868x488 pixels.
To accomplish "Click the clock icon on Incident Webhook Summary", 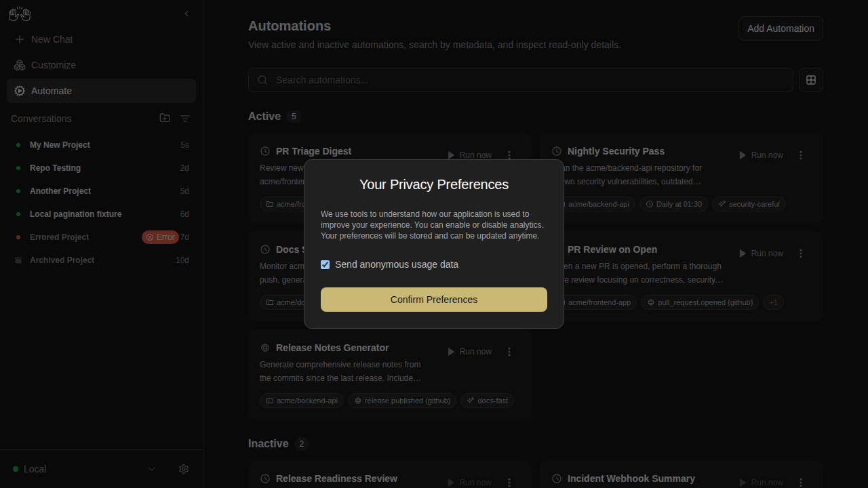I will [557, 479].
